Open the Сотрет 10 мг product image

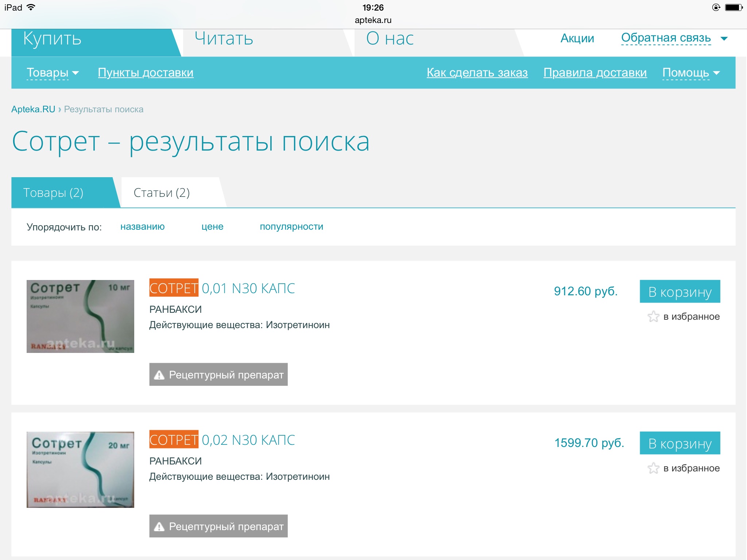pyautogui.click(x=80, y=316)
